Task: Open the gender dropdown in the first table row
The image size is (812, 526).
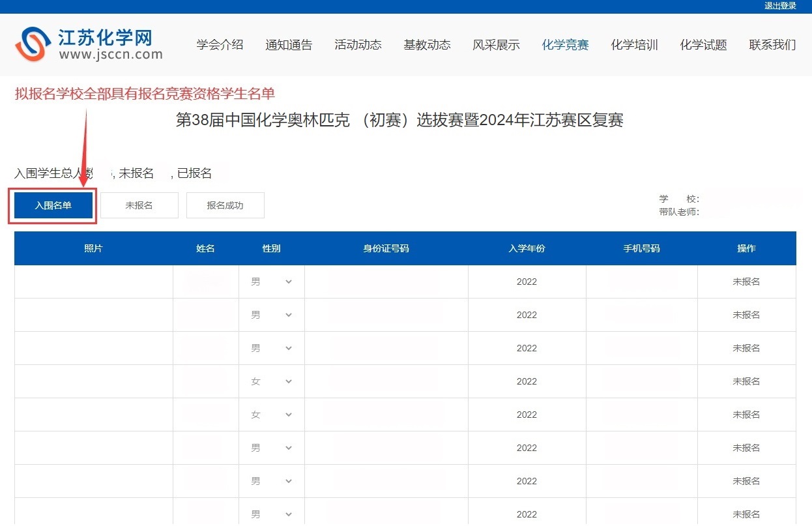Action: pos(272,282)
